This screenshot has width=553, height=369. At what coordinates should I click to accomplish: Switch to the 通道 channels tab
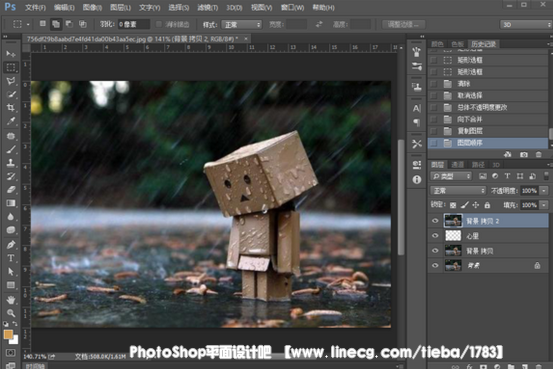(x=457, y=165)
